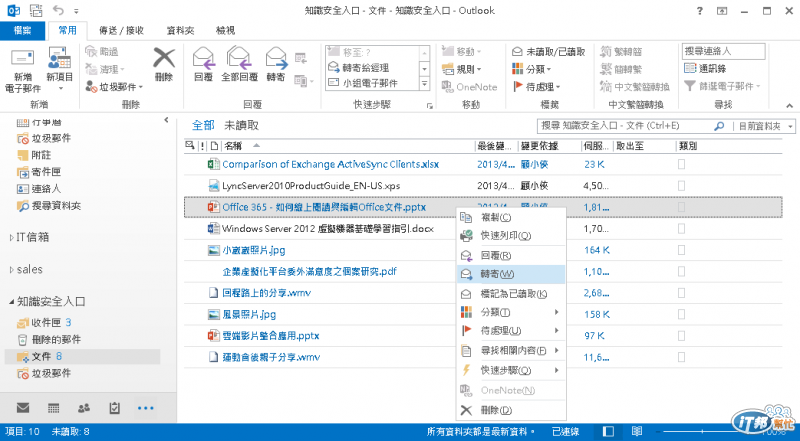The height and width of the screenshot is (441, 800).
Task: Show 全部 all items filter
Action: [203, 126]
